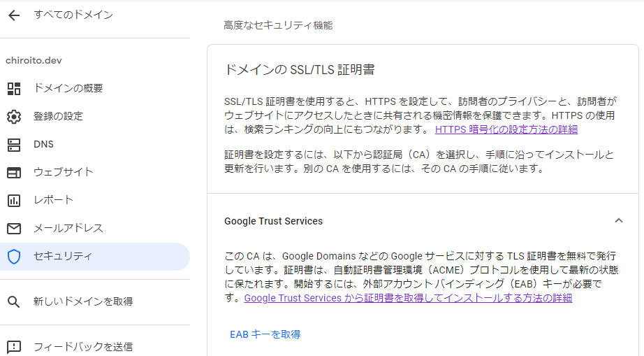This screenshot has height=356, width=644.
Task: Click the ドメインの概要 dashboard icon
Action: click(x=14, y=88)
